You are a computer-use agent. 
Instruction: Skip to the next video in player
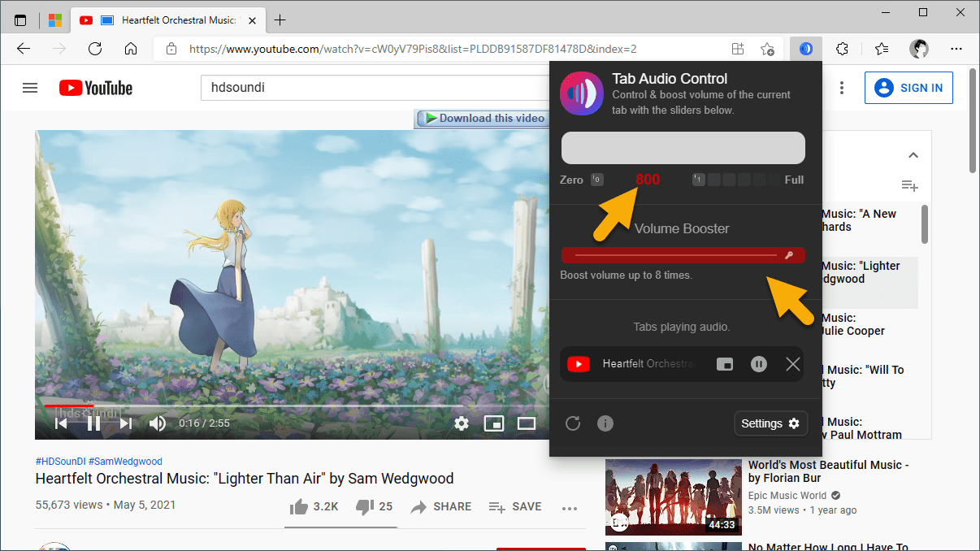pyautogui.click(x=125, y=423)
